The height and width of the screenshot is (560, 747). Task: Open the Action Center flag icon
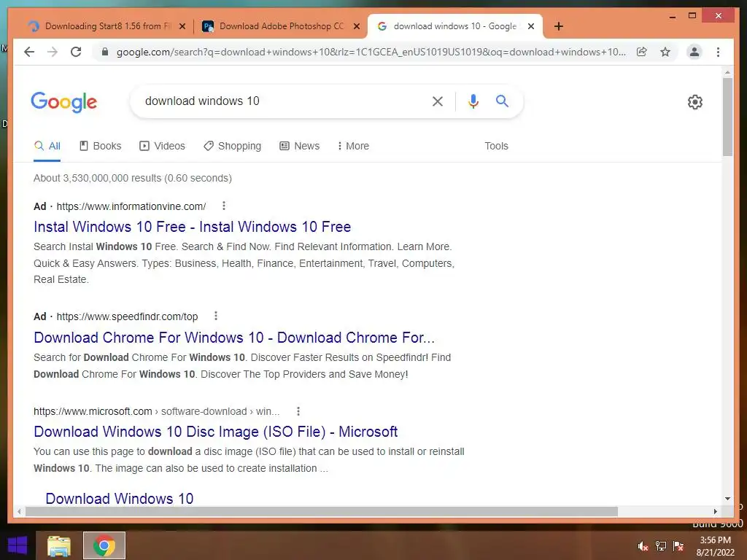(x=678, y=546)
